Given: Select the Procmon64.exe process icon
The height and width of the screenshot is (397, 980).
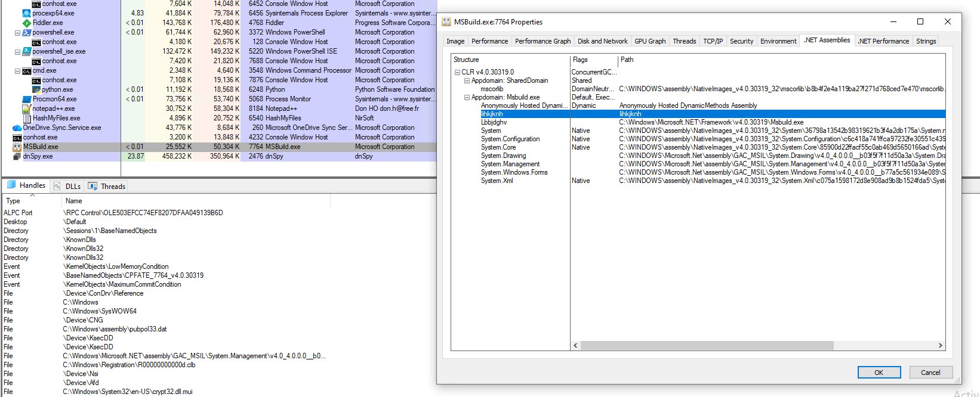Looking at the screenshot, I should [27, 99].
